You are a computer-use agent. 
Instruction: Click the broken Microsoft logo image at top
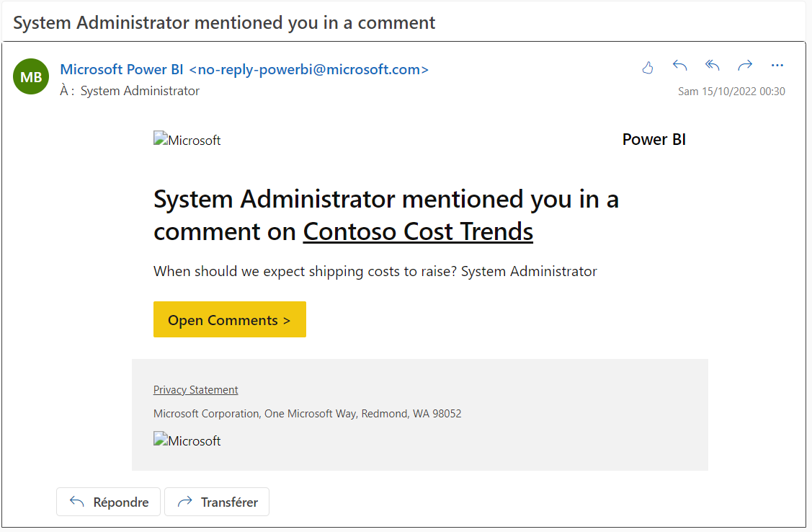click(x=187, y=139)
